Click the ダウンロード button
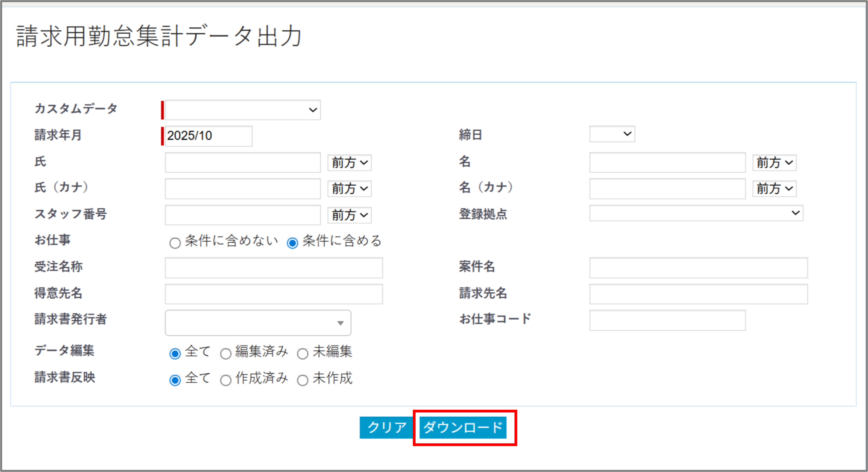This screenshot has height=472, width=868. pos(463,427)
